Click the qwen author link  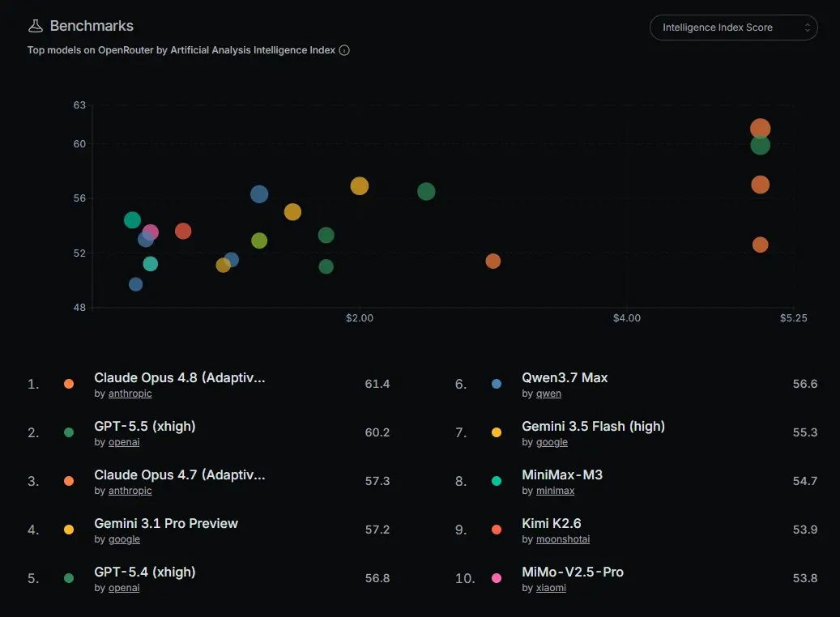click(548, 394)
